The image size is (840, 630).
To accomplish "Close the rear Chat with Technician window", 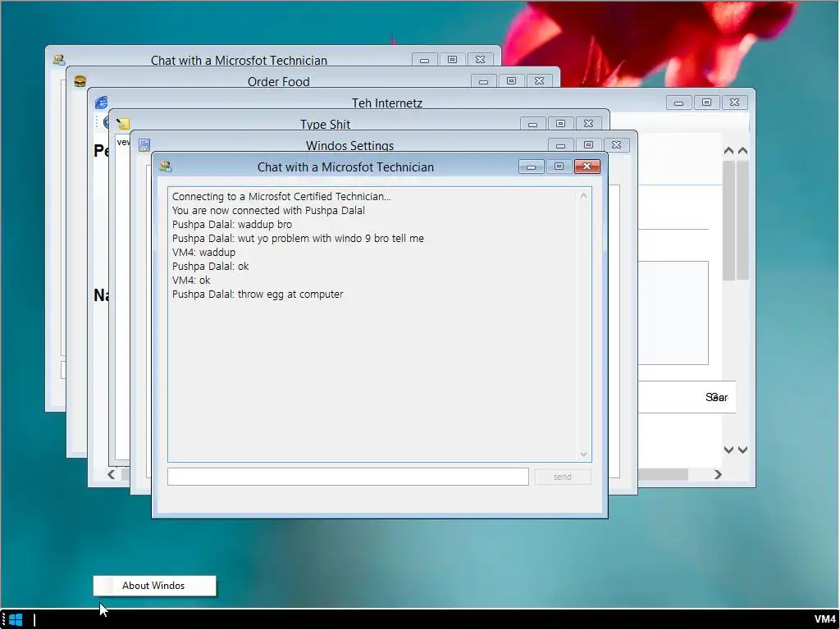I will (x=481, y=59).
